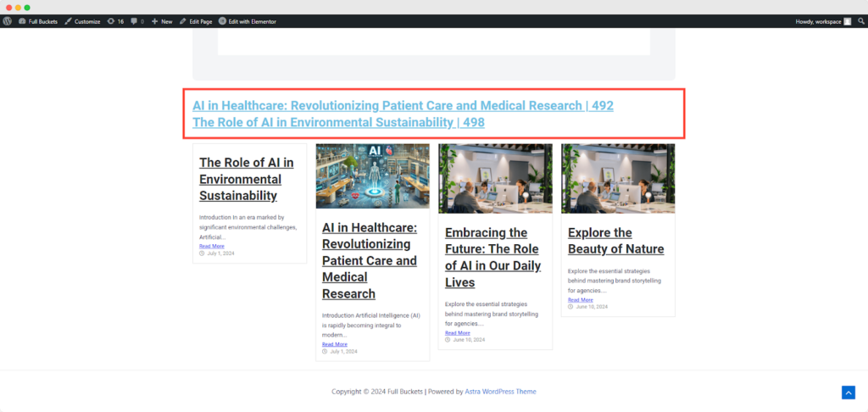Image resolution: width=868 pixels, height=412 pixels.
Task: Click Edit with Elementor
Action: tap(248, 21)
